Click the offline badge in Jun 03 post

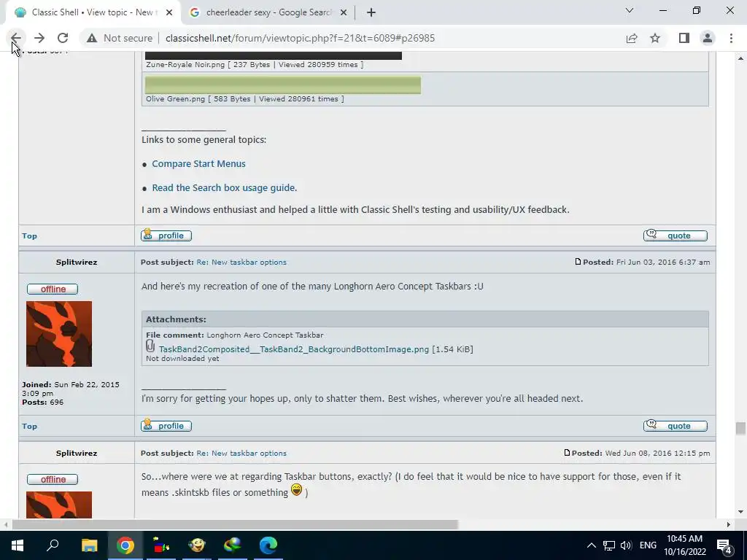click(x=53, y=289)
